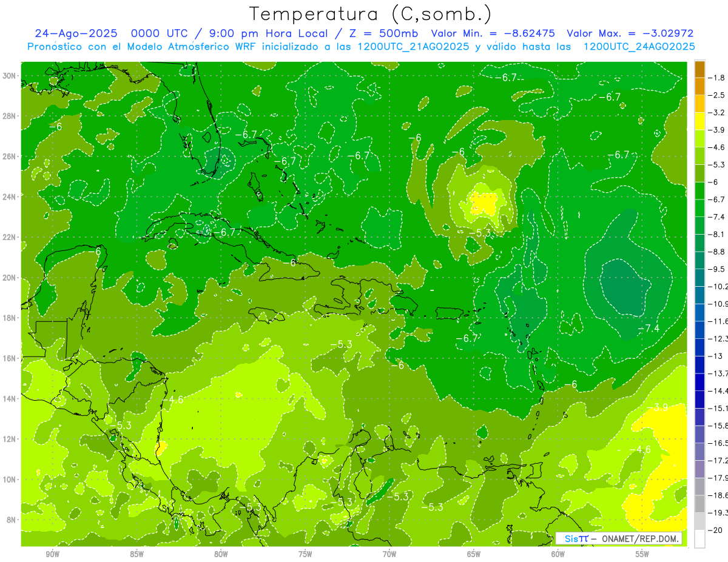Click the "-3.9" contour label on the map
728x562 pixels.
(657, 407)
